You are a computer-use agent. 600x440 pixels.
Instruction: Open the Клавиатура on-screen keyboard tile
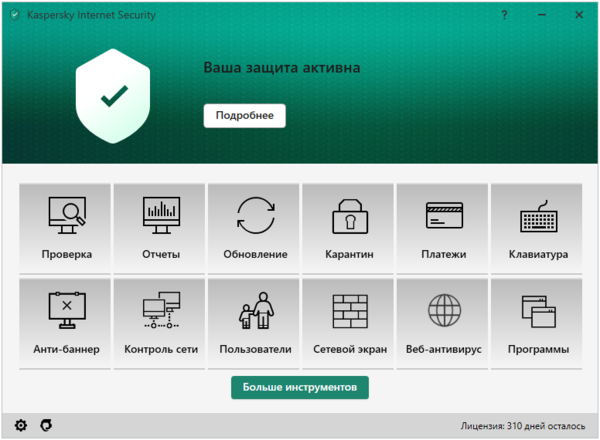pyautogui.click(x=536, y=228)
